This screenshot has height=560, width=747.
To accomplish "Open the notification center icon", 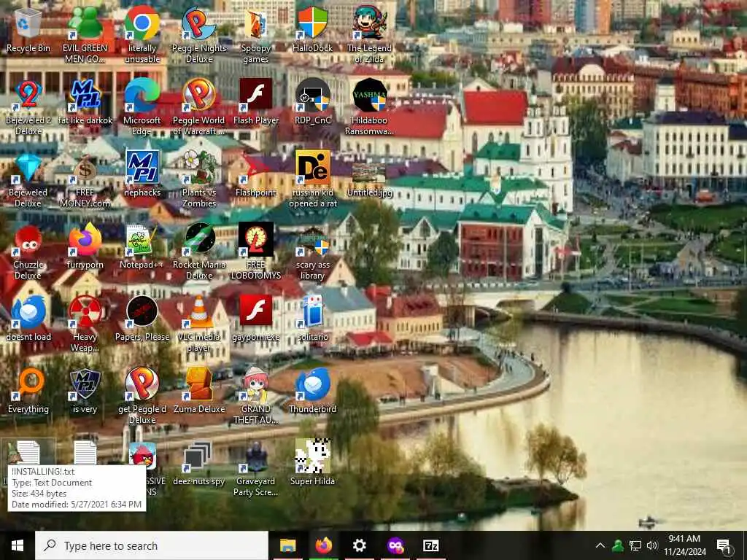I will 723,545.
